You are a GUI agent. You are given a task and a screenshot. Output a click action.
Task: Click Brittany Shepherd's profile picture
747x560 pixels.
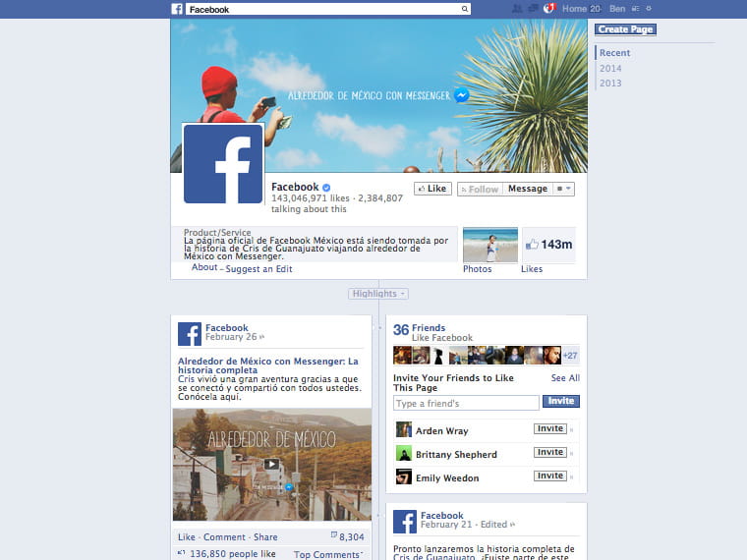tap(404, 453)
